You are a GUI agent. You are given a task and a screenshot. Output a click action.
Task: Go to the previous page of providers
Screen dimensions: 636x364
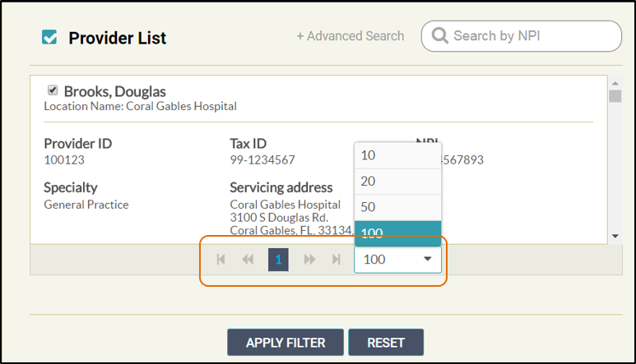[248, 260]
